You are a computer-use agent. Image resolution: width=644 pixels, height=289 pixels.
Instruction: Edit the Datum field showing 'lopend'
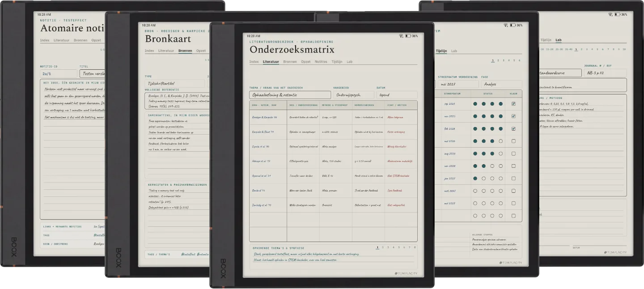(397, 95)
